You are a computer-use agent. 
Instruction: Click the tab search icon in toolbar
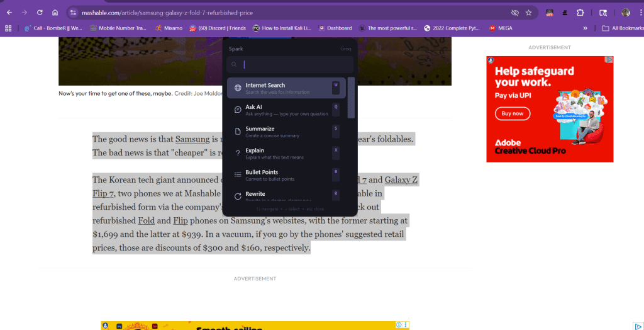click(x=603, y=13)
